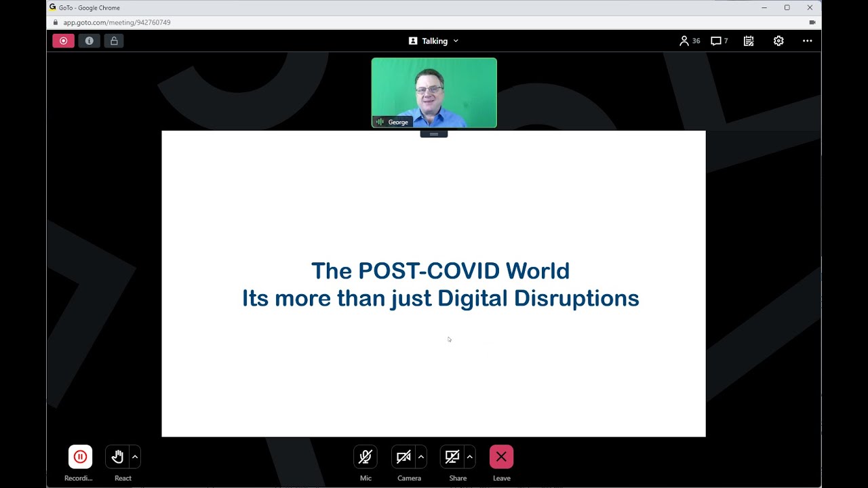The width and height of the screenshot is (868, 488).
Task: Expand the Share options arrow
Action: [x=469, y=457]
